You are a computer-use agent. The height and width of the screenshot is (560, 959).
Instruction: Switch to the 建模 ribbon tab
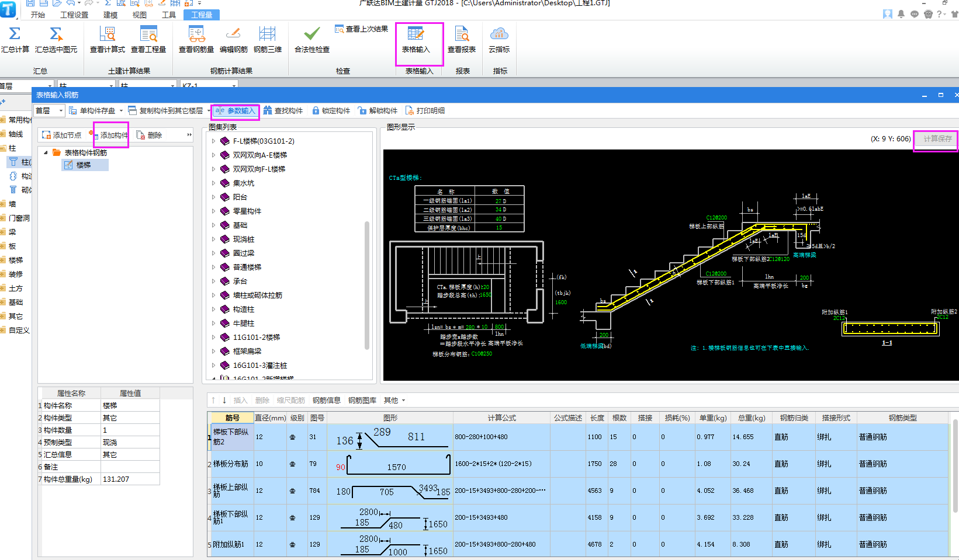coord(110,15)
